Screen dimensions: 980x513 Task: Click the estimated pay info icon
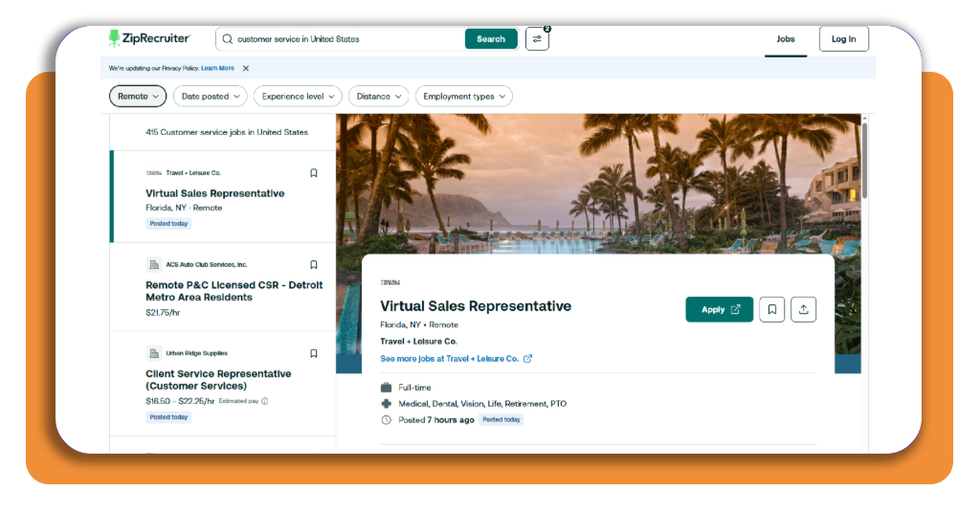(265, 401)
